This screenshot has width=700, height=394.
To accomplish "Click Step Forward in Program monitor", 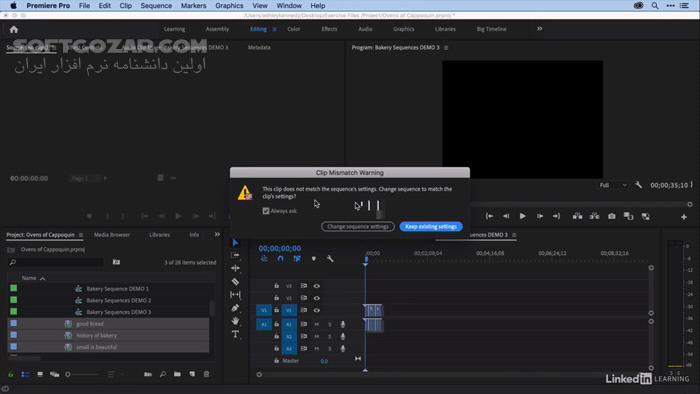I will tap(540, 216).
